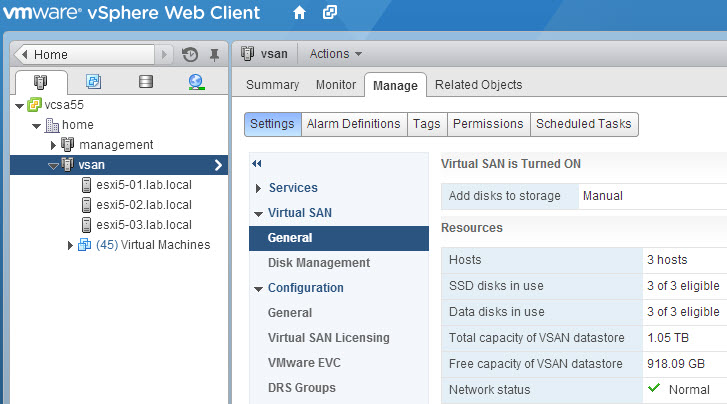Collapse the Virtual SAN section arrow
Screen dimensions: 727x404
pos(259,214)
